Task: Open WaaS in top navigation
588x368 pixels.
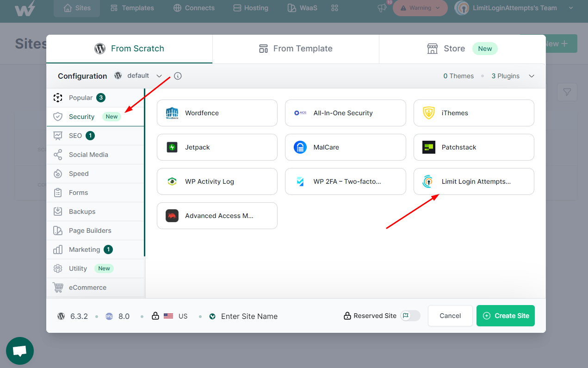Action: click(302, 8)
